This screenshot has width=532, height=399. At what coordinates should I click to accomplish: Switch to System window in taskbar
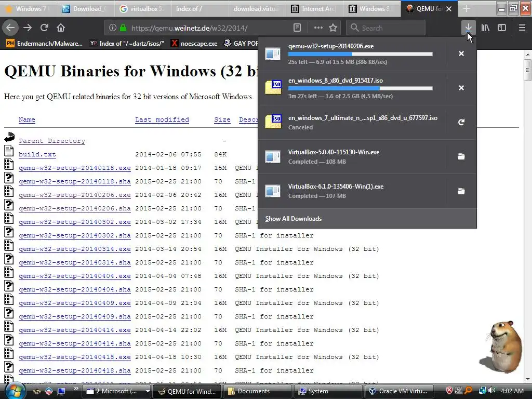[x=328, y=391]
